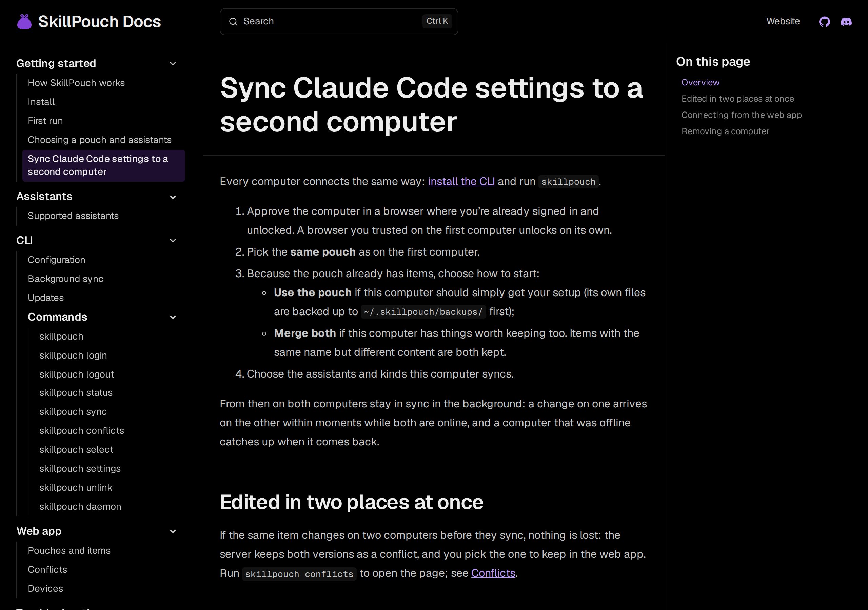Open the First run page

[45, 121]
